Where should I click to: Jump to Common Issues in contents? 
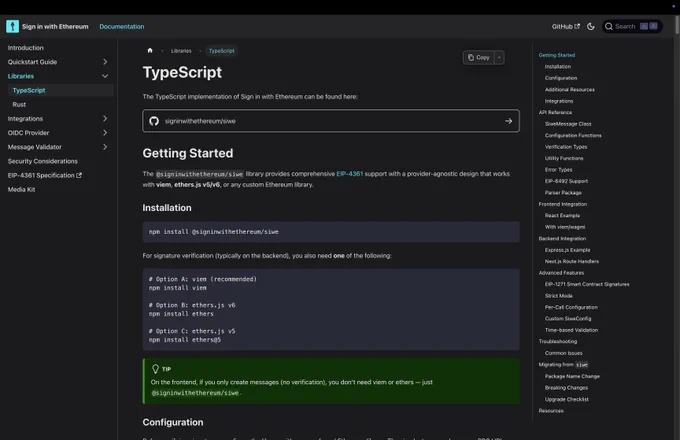[564, 353]
